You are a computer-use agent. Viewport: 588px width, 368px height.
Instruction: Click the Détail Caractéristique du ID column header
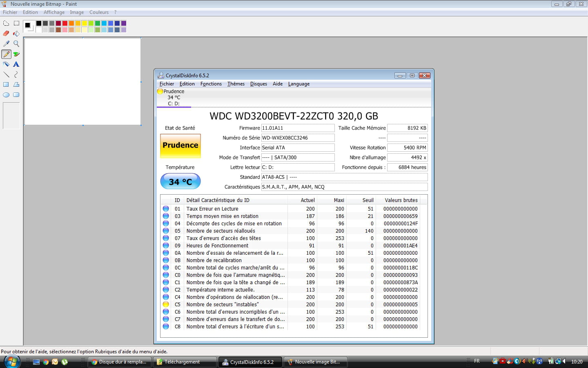(x=236, y=200)
